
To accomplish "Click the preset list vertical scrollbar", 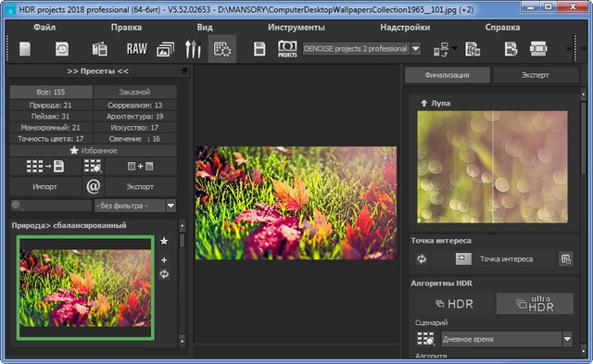I will tap(182, 282).
